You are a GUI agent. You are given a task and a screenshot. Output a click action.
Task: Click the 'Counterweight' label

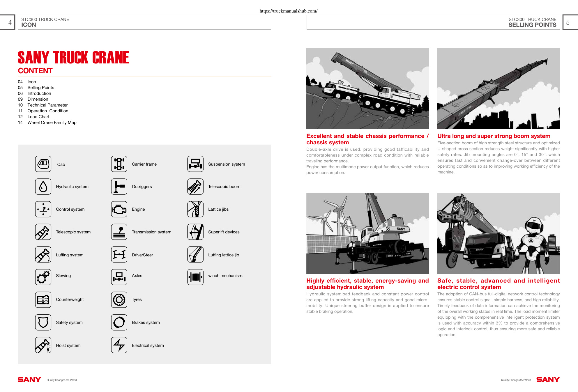pos(70,299)
